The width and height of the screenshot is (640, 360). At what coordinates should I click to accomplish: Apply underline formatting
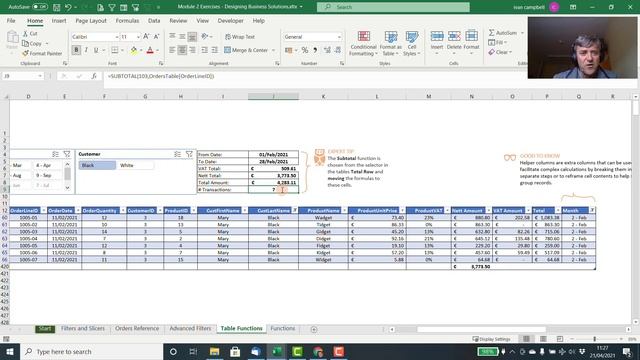click(x=96, y=50)
